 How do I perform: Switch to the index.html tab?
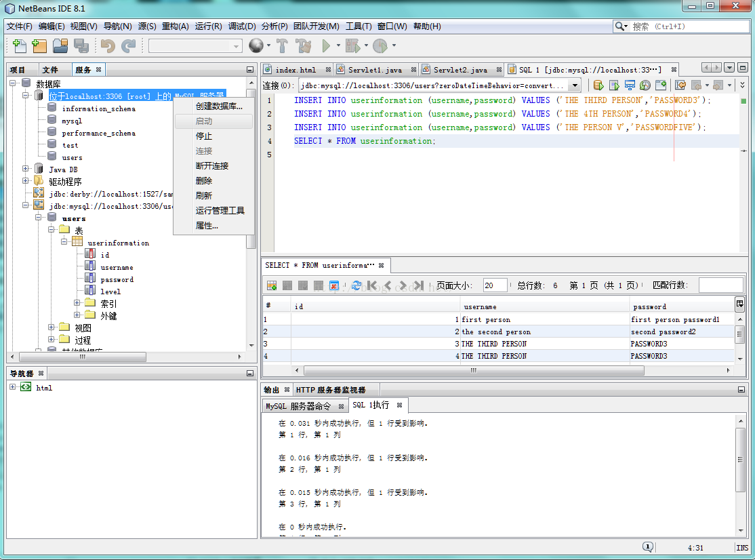295,70
